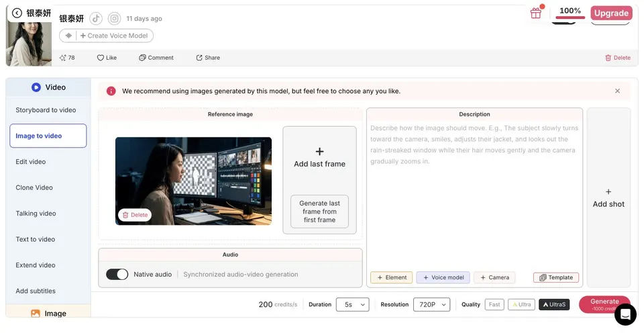This screenshot has width=644, height=333.
Task: Open the Template picker
Action: (x=556, y=277)
